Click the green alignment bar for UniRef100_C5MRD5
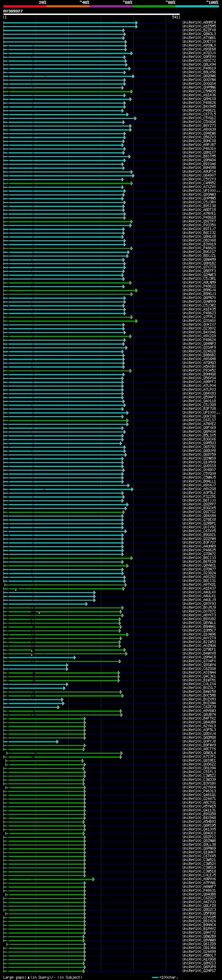This screenshot has width=222, height=980. [x=68, y=91]
